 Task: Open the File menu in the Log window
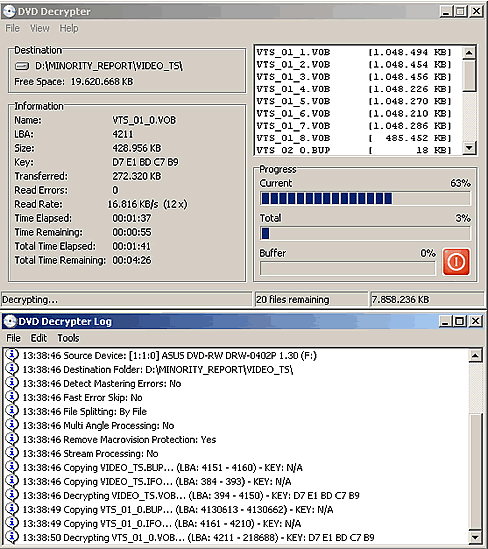click(x=13, y=338)
